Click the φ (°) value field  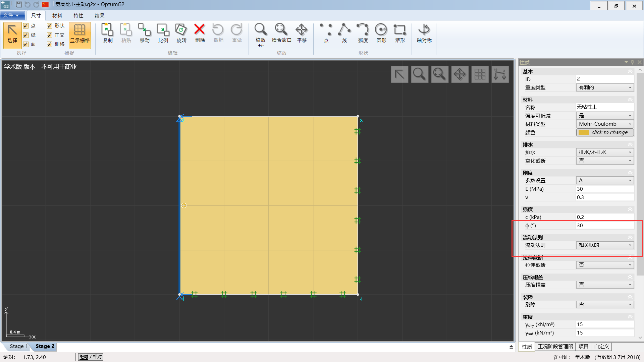pos(605,226)
